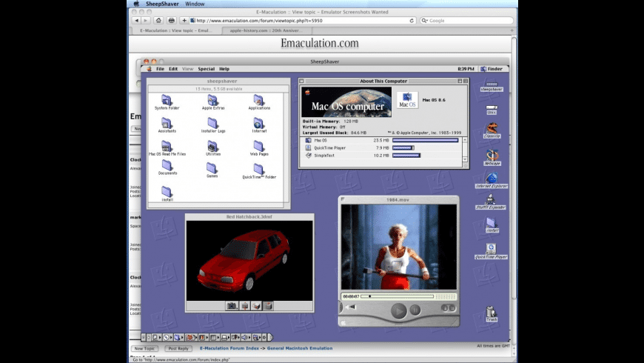Image resolution: width=644 pixels, height=363 pixels.
Task: Select the Trash icon on the desktop
Action: coord(492,313)
